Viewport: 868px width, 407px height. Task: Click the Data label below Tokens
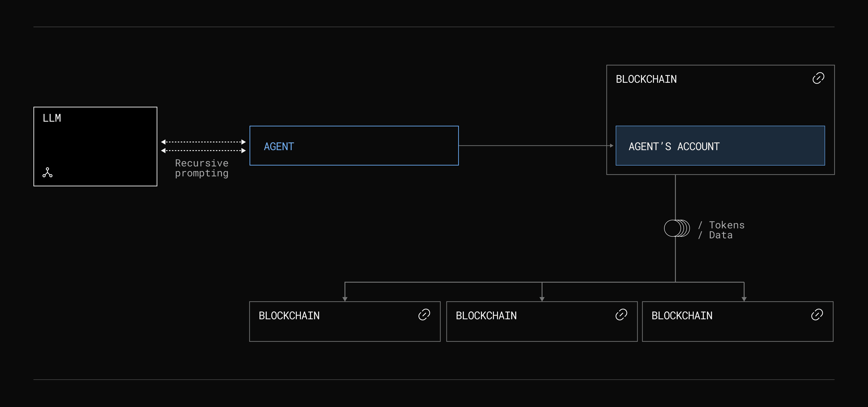(x=720, y=235)
